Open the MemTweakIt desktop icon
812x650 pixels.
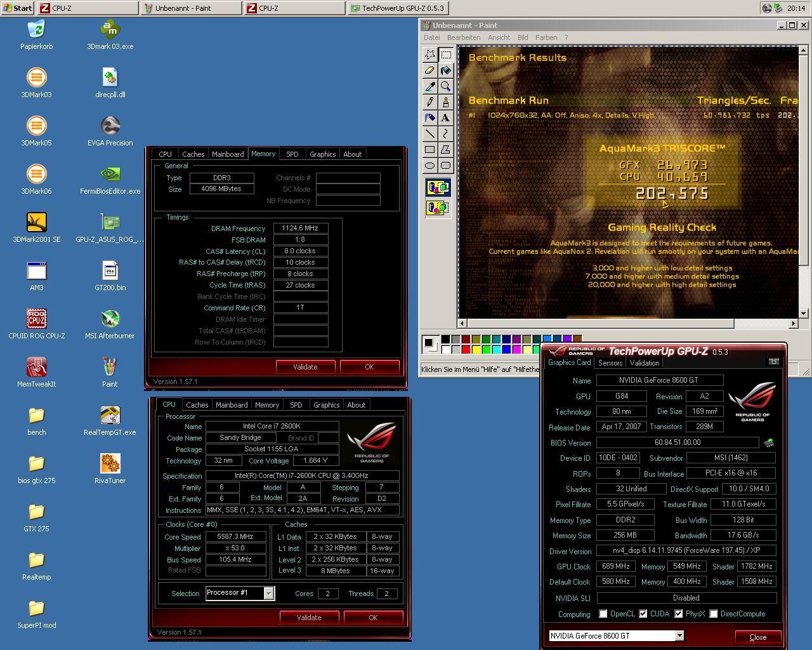[x=37, y=373]
